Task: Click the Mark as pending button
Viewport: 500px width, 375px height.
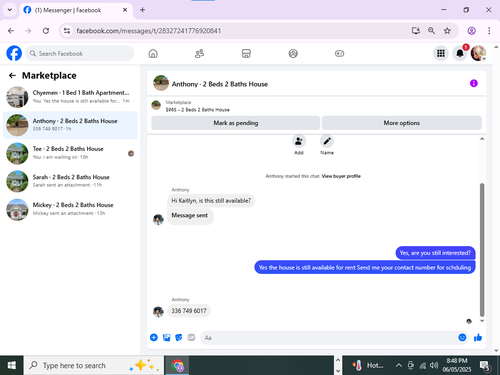Action: (236, 123)
